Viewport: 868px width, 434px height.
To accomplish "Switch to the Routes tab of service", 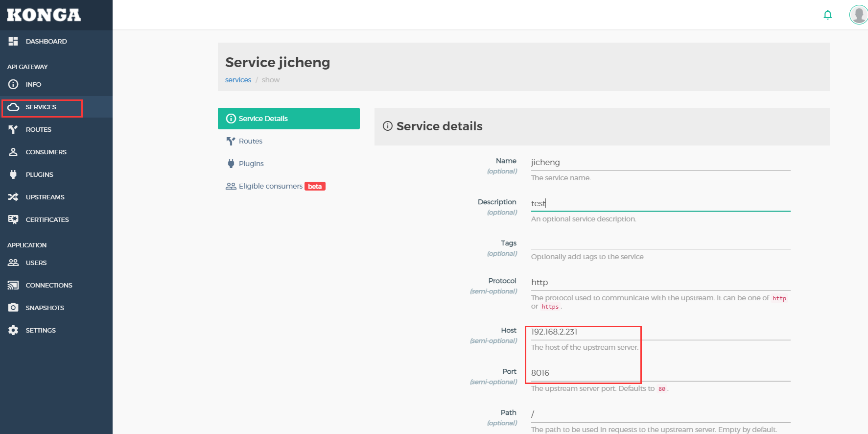I will tap(250, 141).
